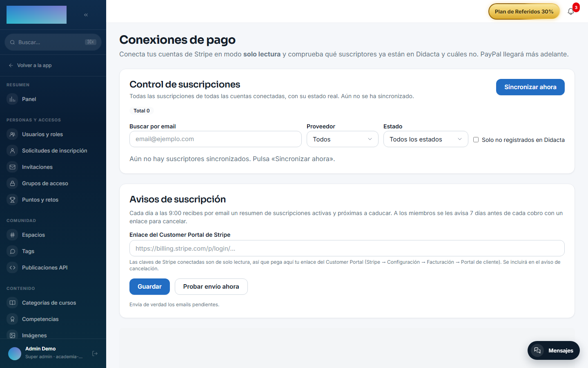
Task: Click the Grupos de acceso lock icon
Action: (x=13, y=184)
